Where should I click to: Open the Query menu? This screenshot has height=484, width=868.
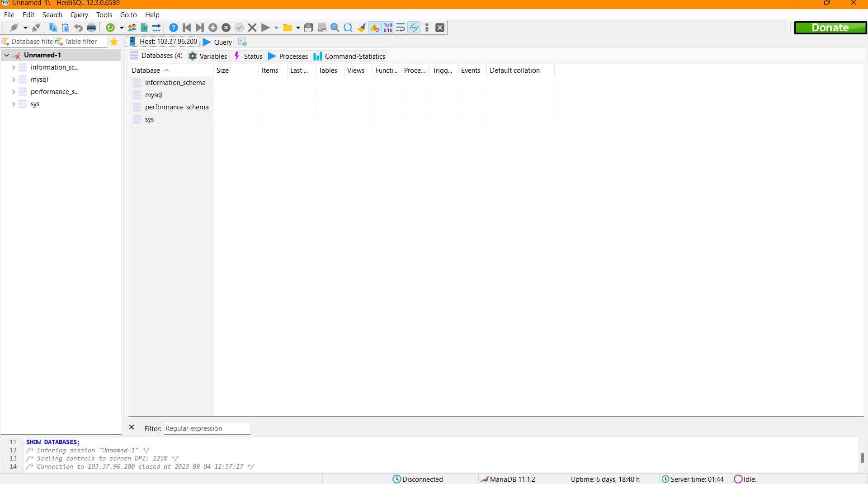point(79,15)
